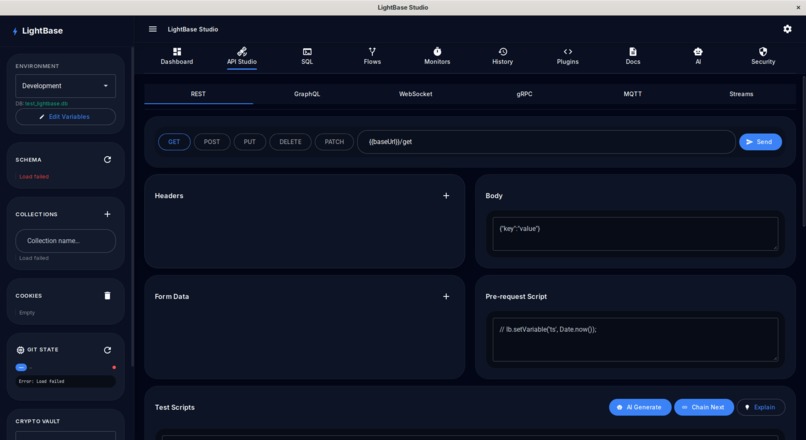Switch to the Flows section

pyautogui.click(x=372, y=56)
